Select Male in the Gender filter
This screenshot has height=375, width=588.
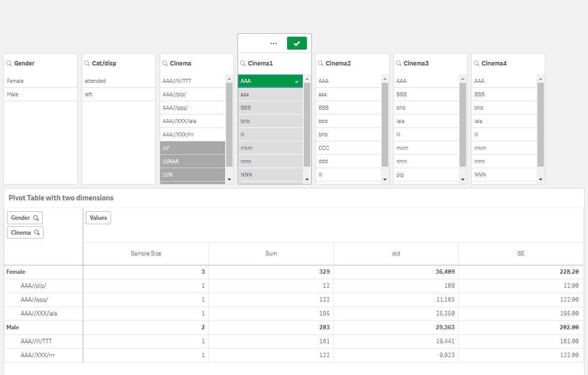coord(41,95)
